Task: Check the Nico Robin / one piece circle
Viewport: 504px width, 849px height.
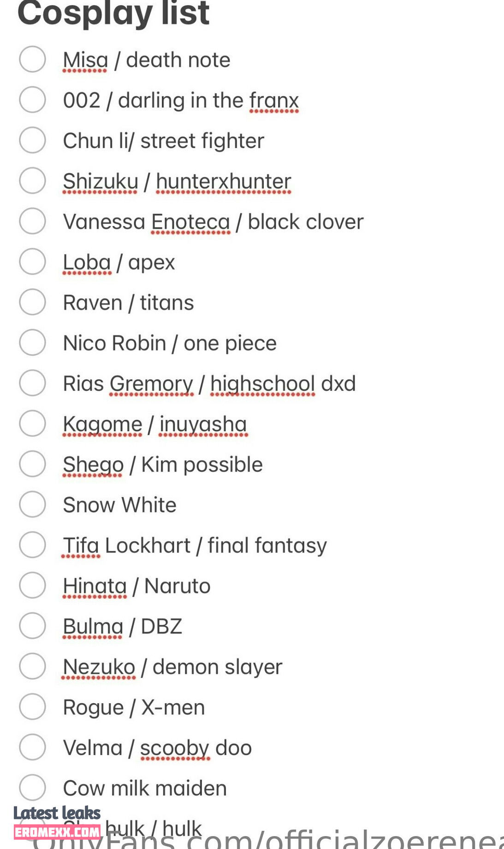Action: point(32,342)
